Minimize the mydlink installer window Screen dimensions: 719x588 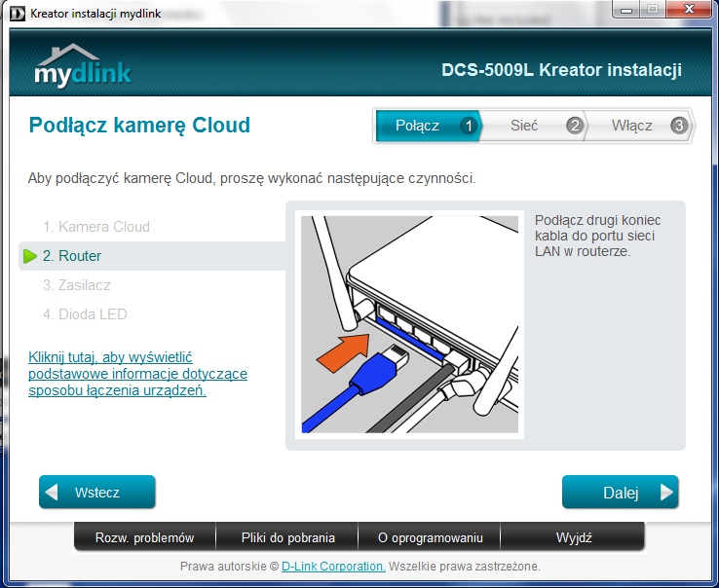pyautogui.click(x=625, y=9)
